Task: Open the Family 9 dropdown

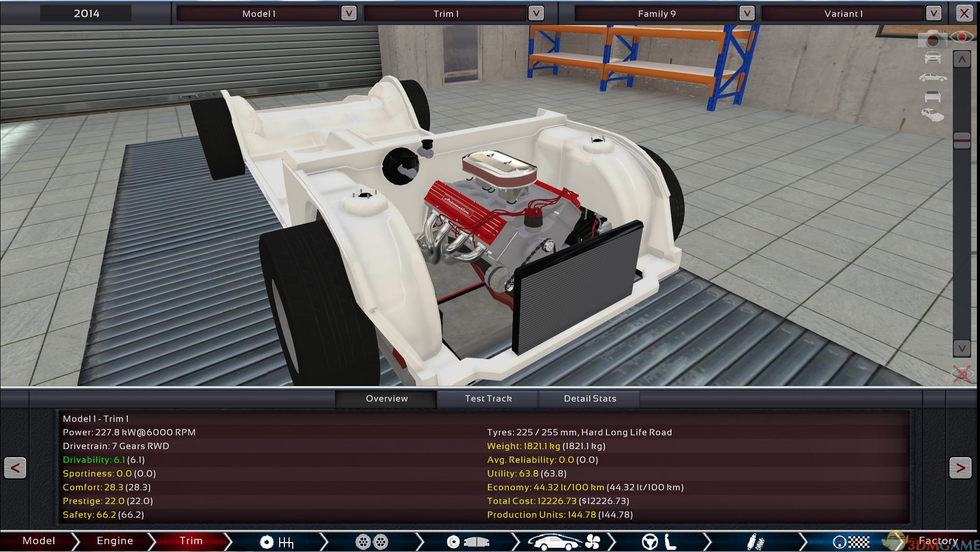Action: [747, 14]
